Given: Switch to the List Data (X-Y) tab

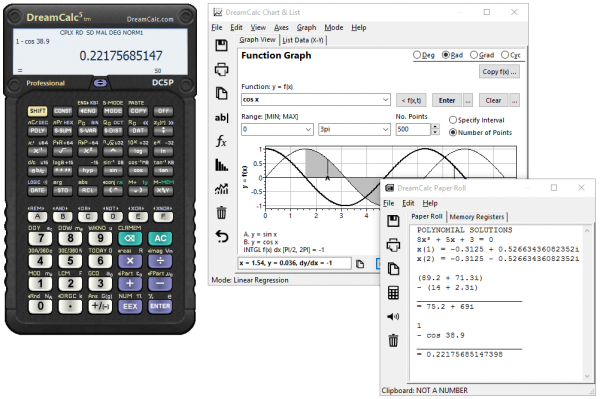Looking at the screenshot, I should tap(303, 40).
